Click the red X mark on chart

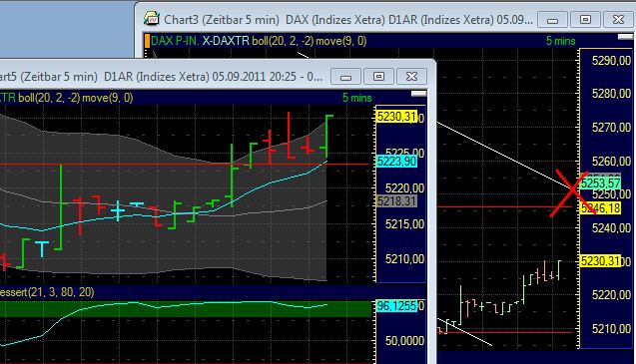[x=571, y=192]
